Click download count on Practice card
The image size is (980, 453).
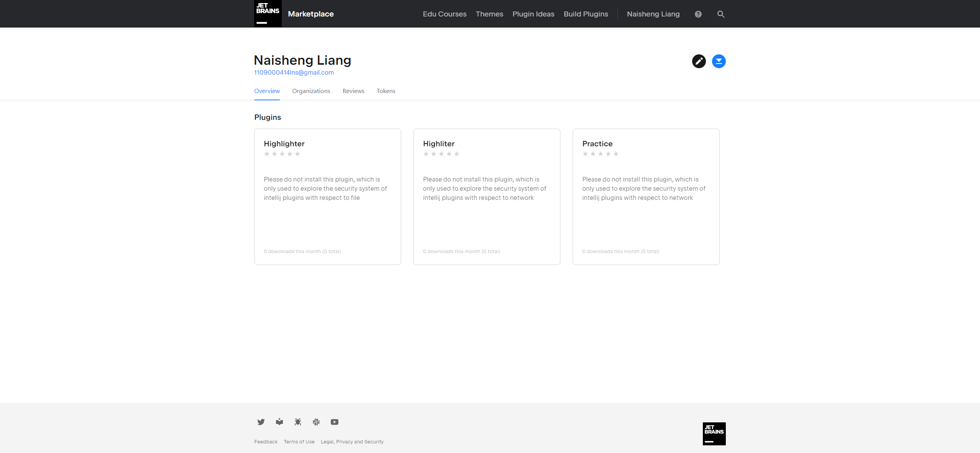pos(621,252)
